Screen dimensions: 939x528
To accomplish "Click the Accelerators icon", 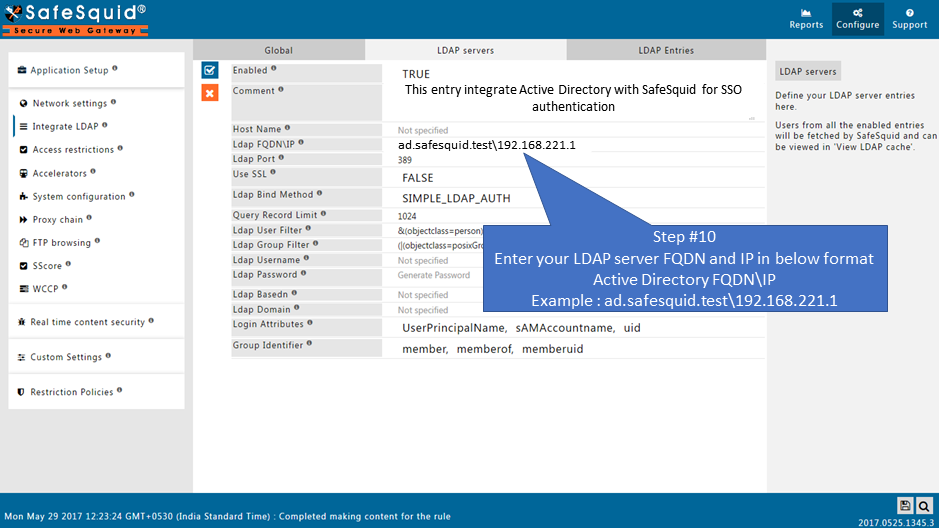I will coord(23,173).
